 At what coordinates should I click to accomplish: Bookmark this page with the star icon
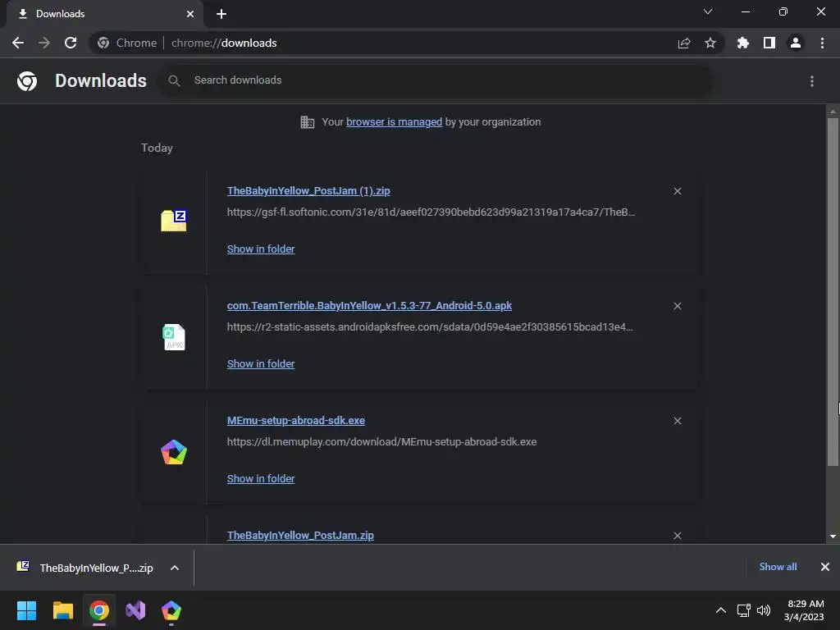click(710, 43)
